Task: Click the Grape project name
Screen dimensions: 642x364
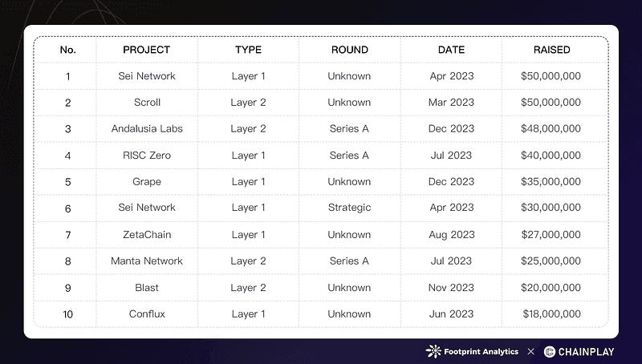Action: (x=147, y=181)
